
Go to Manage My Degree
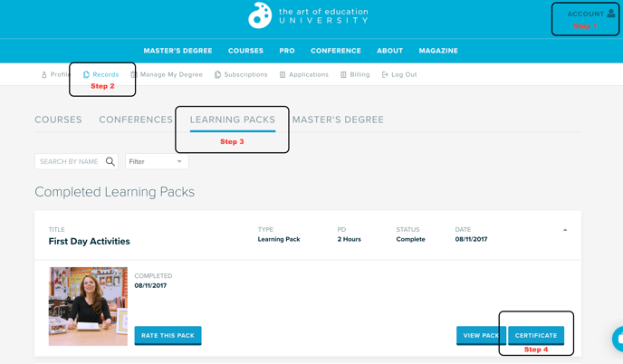click(x=171, y=75)
